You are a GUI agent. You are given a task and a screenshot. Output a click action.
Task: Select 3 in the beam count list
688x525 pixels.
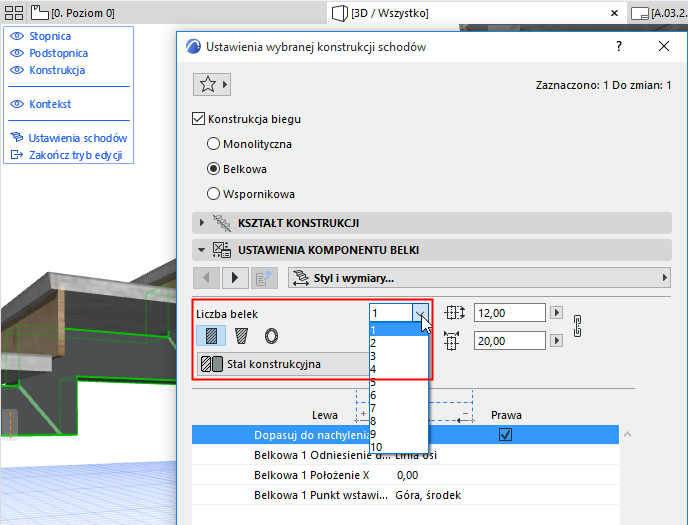point(398,356)
